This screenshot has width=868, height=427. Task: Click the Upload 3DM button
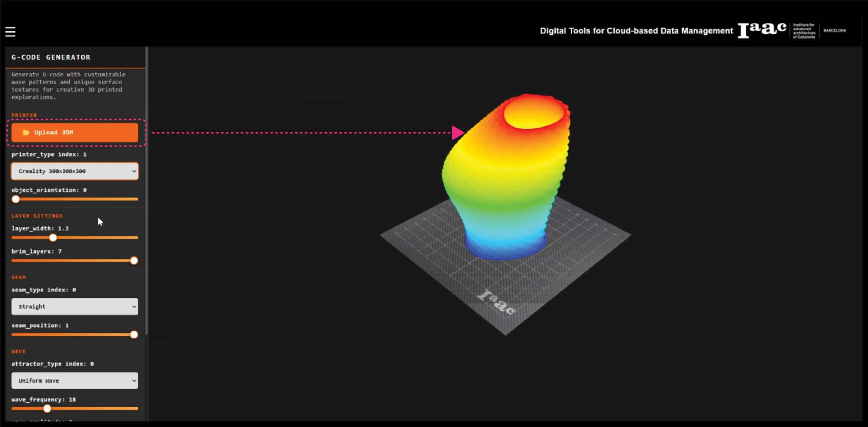coord(75,132)
